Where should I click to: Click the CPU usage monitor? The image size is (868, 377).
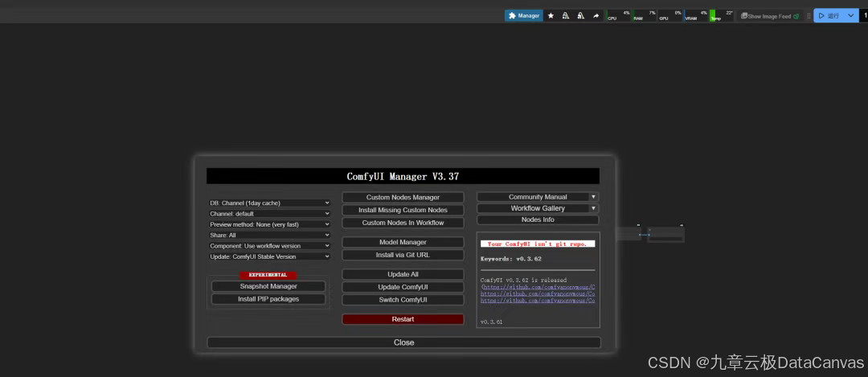(x=619, y=15)
